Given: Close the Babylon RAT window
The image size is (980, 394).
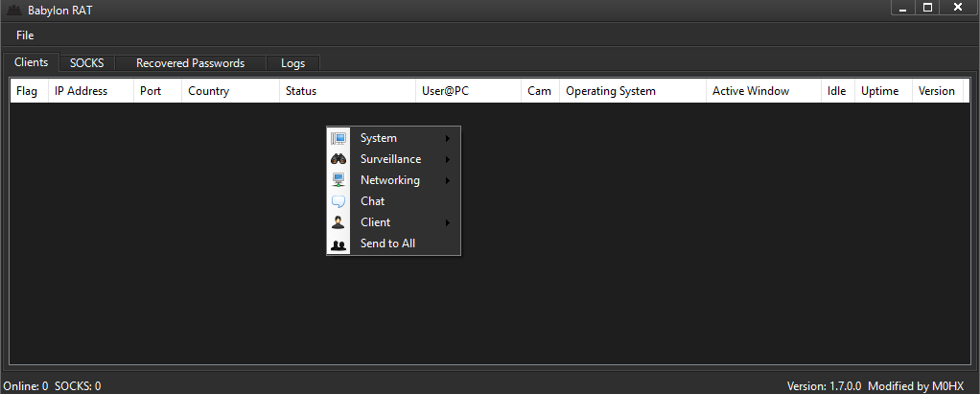Looking at the screenshot, I should click(958, 8).
